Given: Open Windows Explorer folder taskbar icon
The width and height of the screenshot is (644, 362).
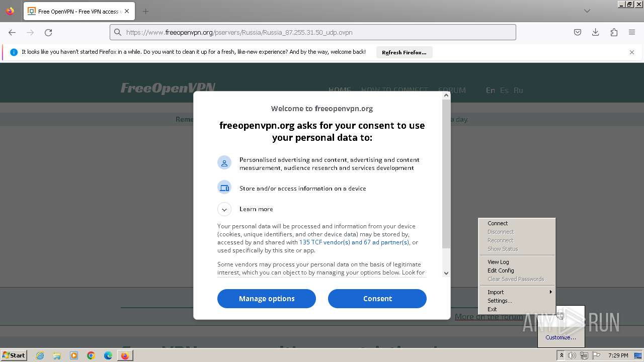Looking at the screenshot, I should pos(57,355).
